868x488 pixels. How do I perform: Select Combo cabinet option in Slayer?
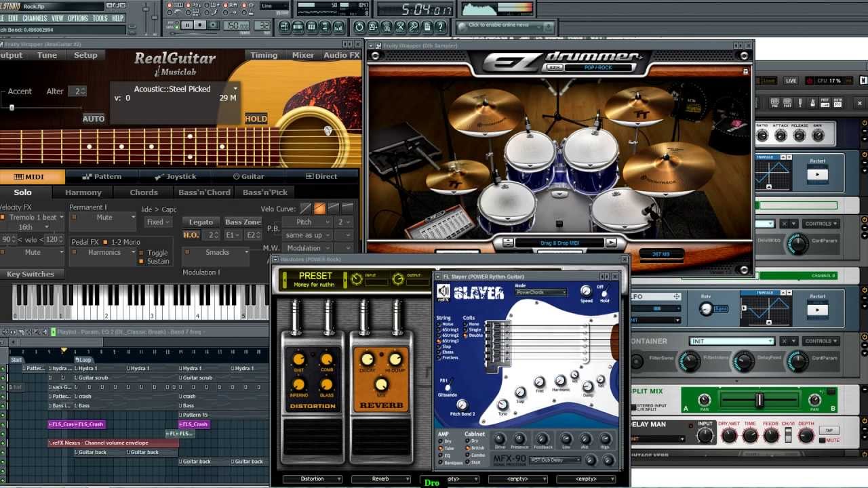(x=474, y=455)
